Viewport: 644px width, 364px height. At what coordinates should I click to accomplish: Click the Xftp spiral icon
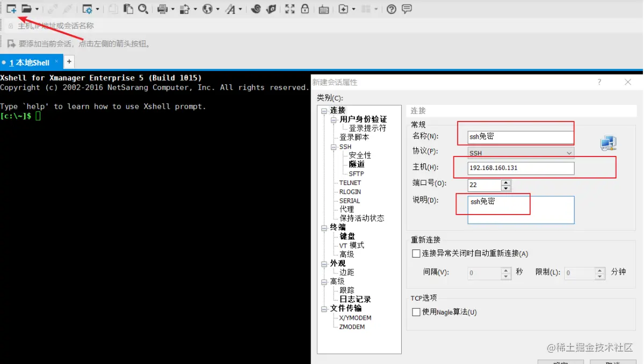coord(256,9)
